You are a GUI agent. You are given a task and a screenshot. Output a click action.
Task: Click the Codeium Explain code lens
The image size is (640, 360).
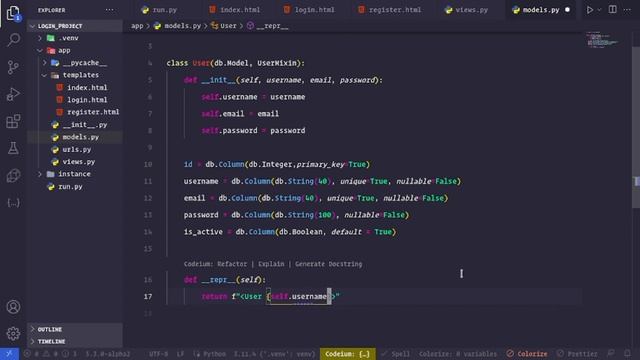[271, 264]
